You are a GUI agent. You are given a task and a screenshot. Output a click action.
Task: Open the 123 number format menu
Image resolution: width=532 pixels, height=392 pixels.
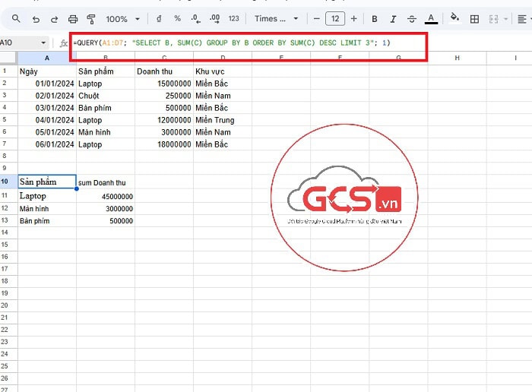(x=233, y=18)
